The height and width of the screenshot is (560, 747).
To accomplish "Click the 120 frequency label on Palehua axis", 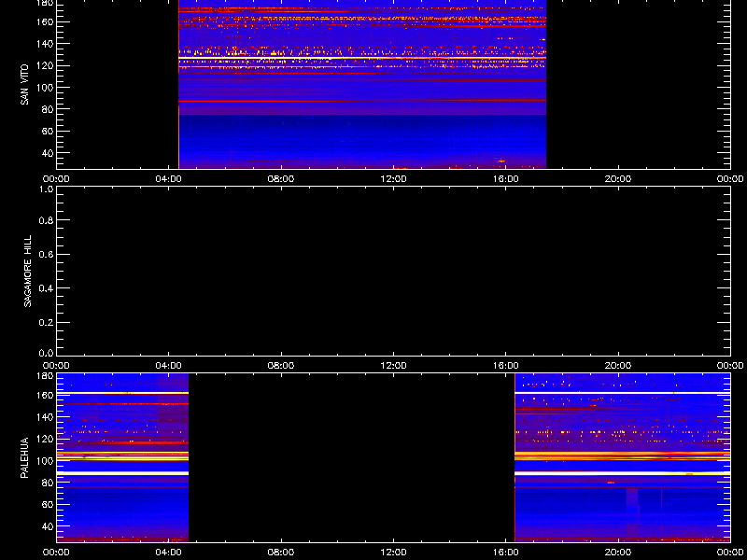I will click(x=44, y=439).
